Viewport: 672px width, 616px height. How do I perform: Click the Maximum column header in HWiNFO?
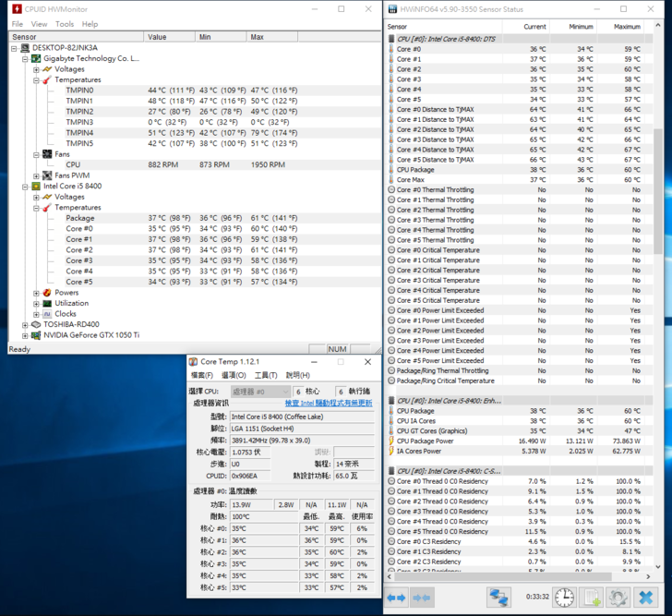[626, 27]
